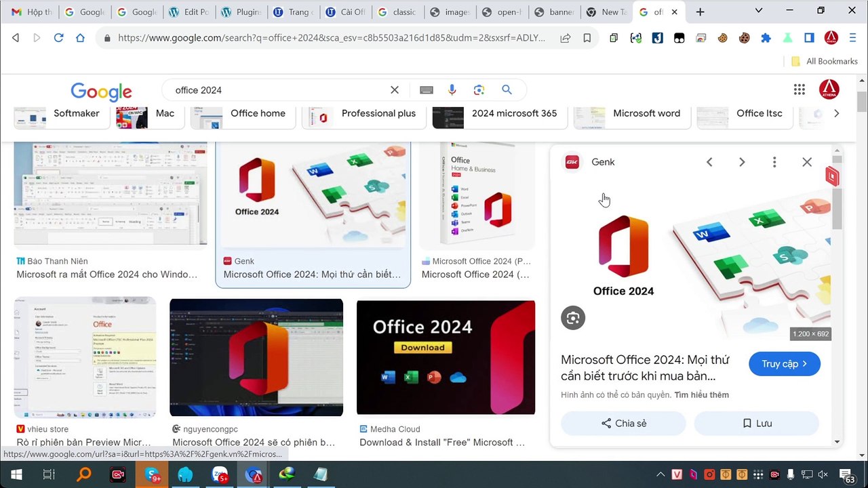Image resolution: width=868 pixels, height=488 pixels.
Task: Toggle the on-screen keyboard input tool
Action: coord(426,90)
